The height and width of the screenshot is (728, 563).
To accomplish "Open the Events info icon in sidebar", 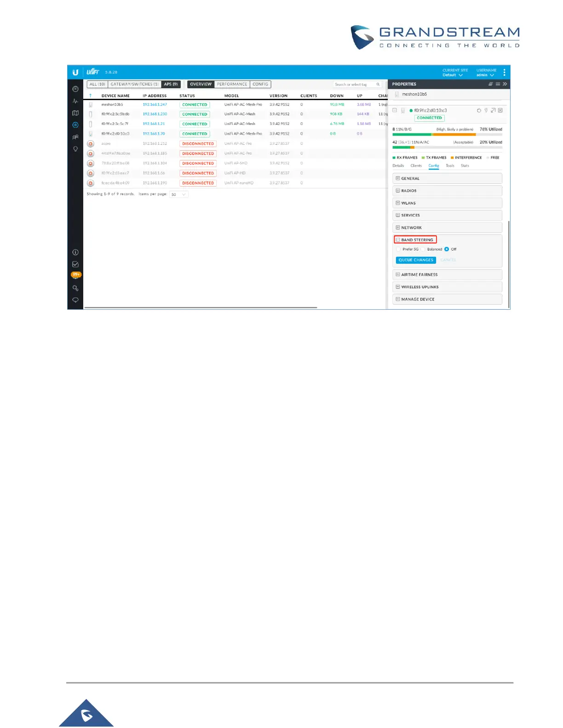I will (75, 252).
